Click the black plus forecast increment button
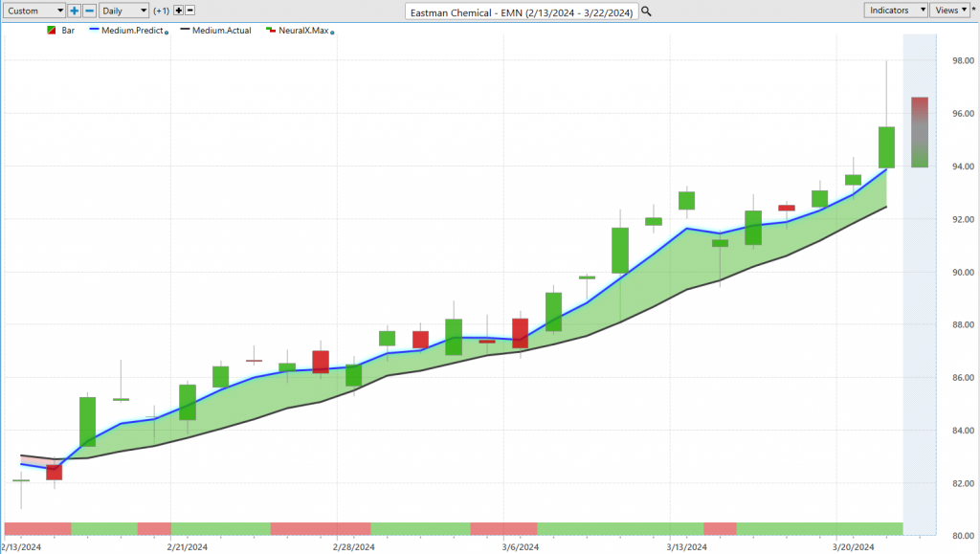 (x=178, y=11)
